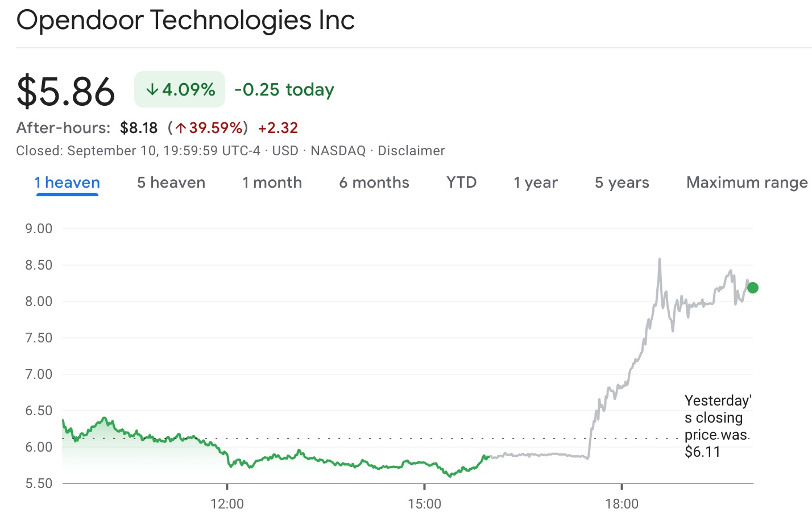Viewport: 812px width, 521px height.
Task: Click the green dot marking latest price
Action: tap(753, 288)
